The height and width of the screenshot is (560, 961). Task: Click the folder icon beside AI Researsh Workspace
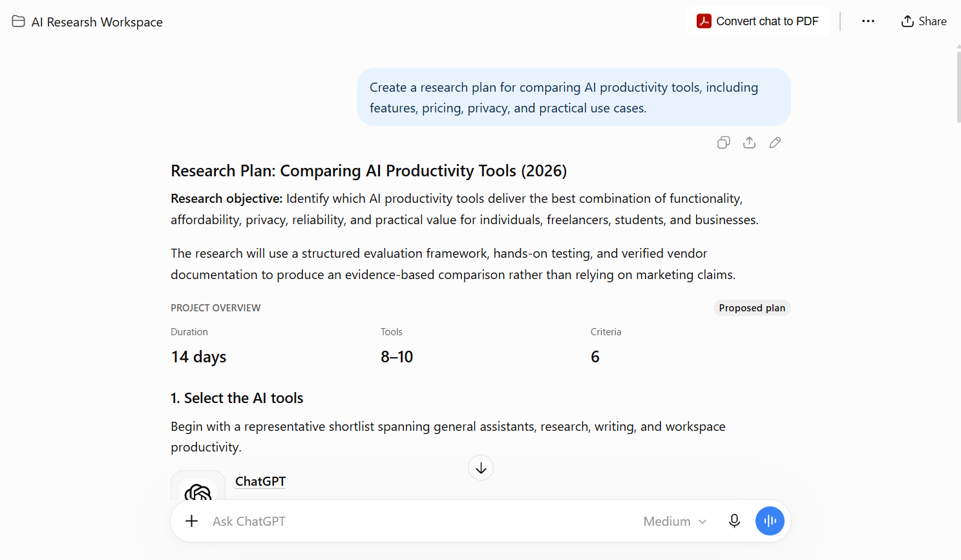(x=18, y=21)
